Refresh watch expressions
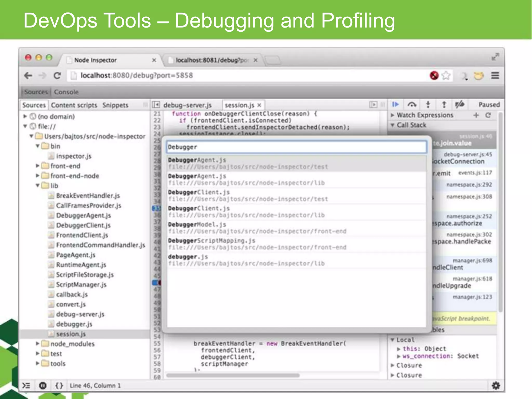Viewport: 532px width, 399px height. 488,115
